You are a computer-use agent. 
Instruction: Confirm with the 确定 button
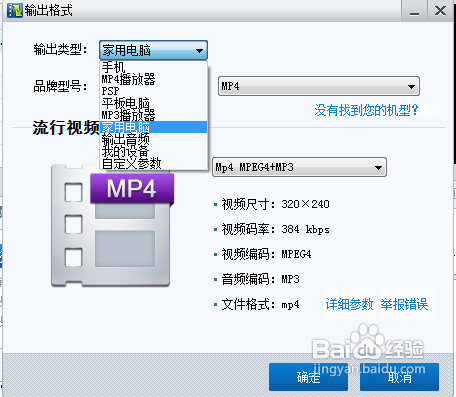(x=308, y=377)
